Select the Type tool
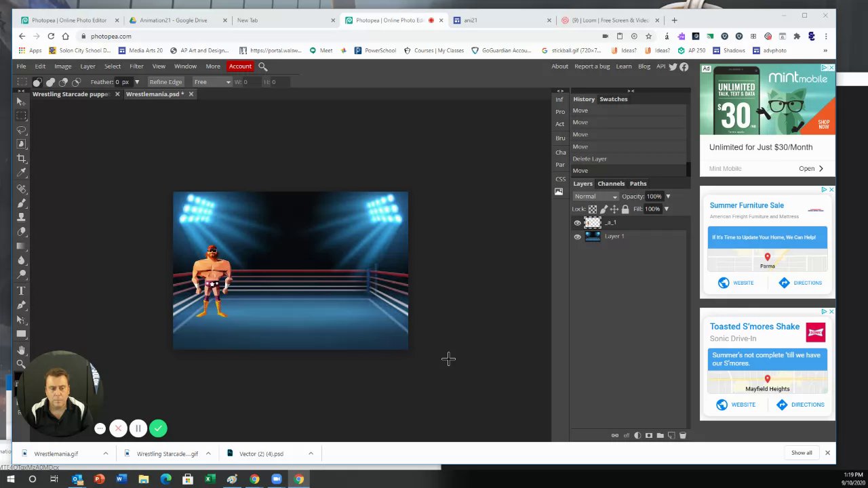 (21, 291)
